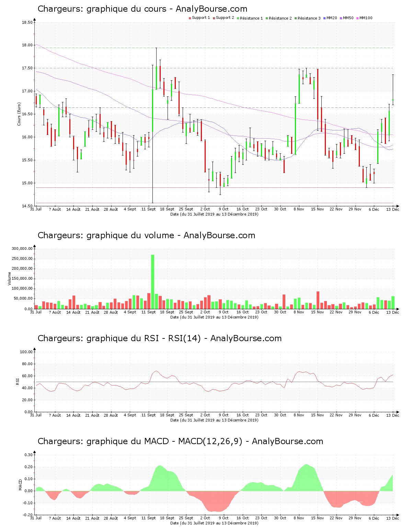
Task: Click the MM100 pink legend square
Action: tap(357, 18)
